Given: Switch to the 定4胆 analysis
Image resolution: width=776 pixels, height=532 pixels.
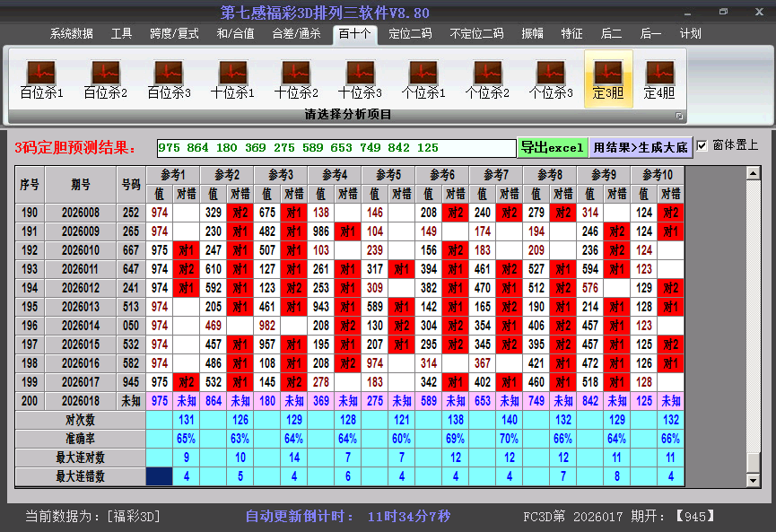Looking at the screenshot, I should pyautogui.click(x=659, y=79).
